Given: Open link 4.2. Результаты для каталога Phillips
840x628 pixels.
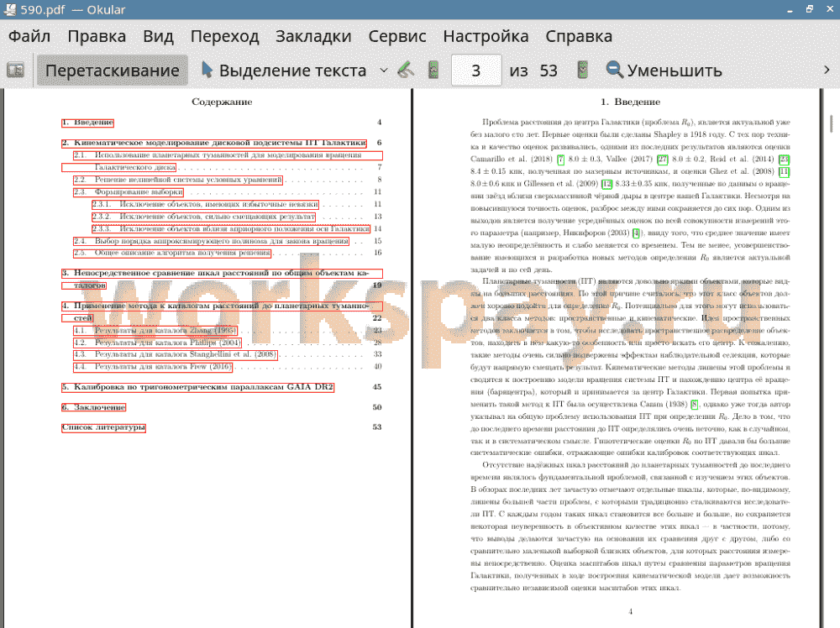Looking at the screenshot, I should (x=158, y=343).
